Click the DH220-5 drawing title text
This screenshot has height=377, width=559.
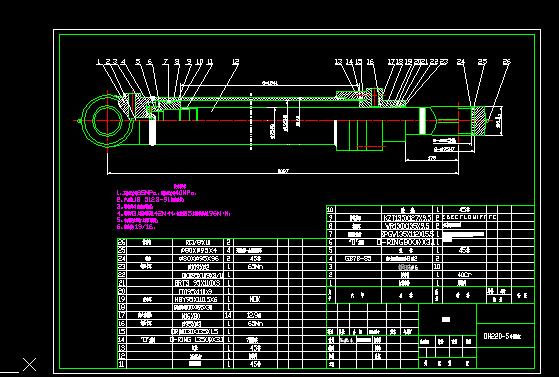coord(502,336)
